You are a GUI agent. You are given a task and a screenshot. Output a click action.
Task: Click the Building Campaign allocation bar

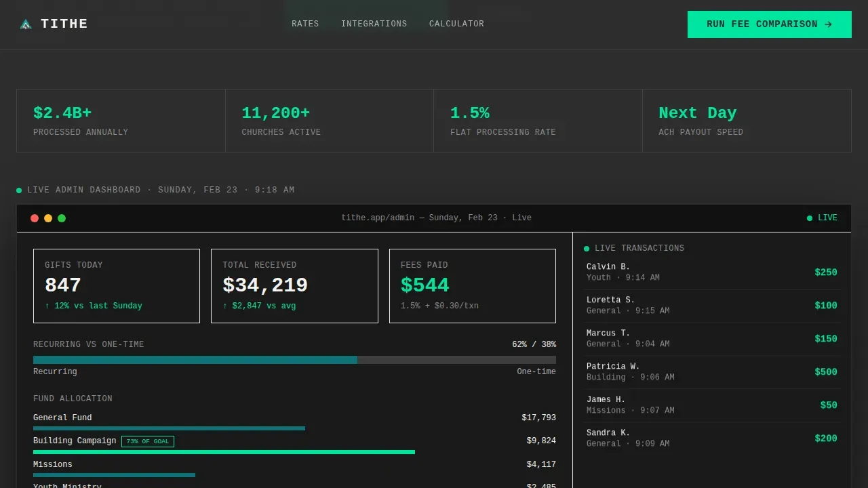(x=224, y=452)
